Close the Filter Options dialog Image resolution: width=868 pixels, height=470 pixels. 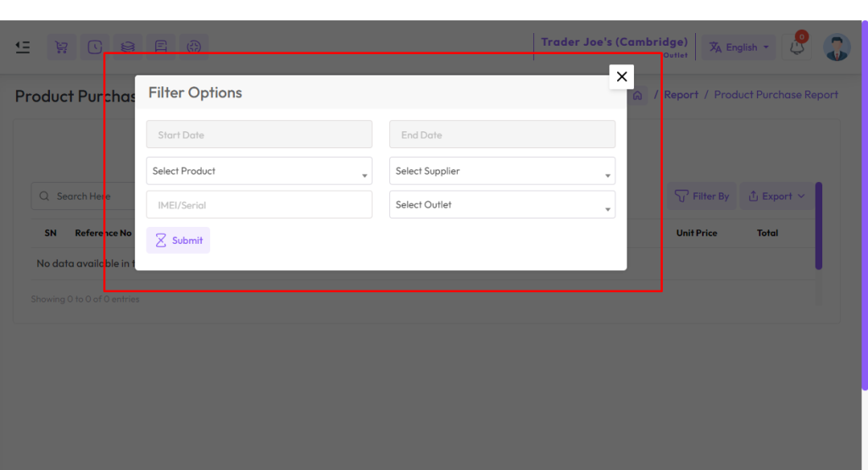tap(621, 77)
